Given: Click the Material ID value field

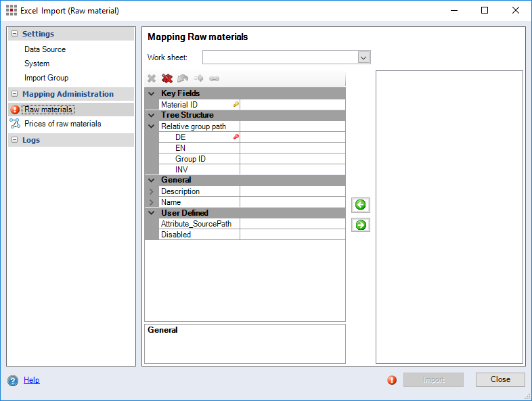Looking at the screenshot, I should point(292,105).
